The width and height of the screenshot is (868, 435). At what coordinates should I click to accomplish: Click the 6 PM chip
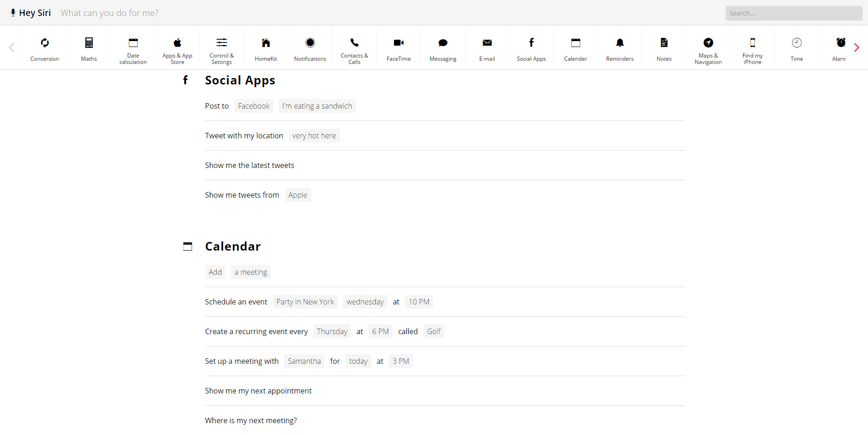pos(380,331)
